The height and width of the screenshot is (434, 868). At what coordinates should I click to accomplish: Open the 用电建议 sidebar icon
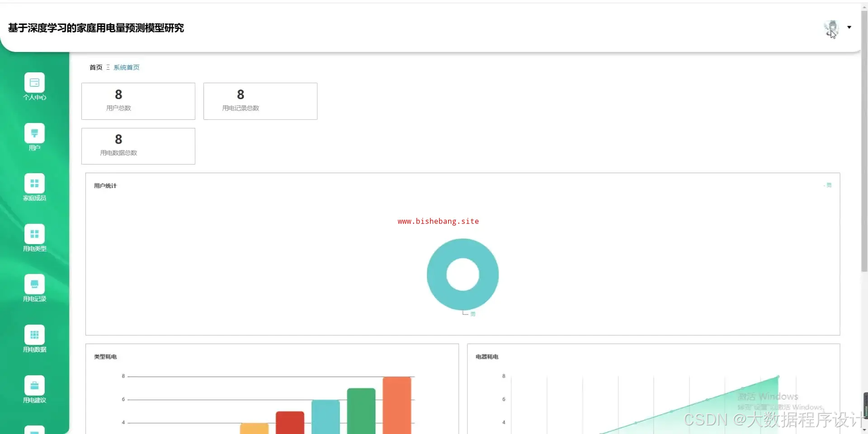point(34,386)
